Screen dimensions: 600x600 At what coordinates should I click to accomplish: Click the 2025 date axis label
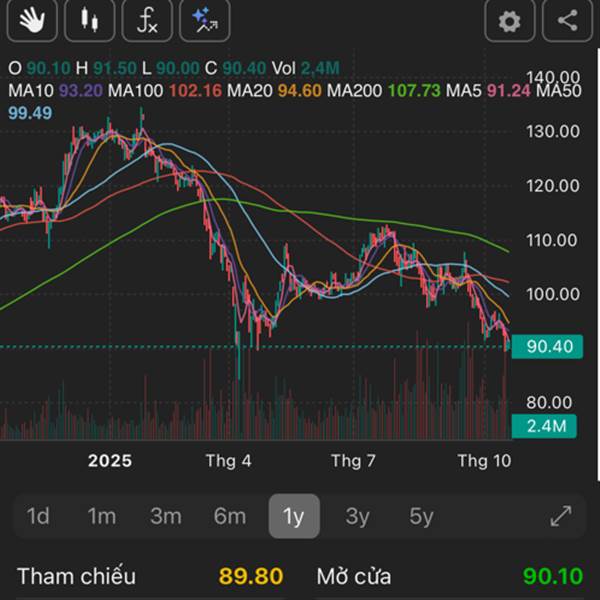pos(110,461)
